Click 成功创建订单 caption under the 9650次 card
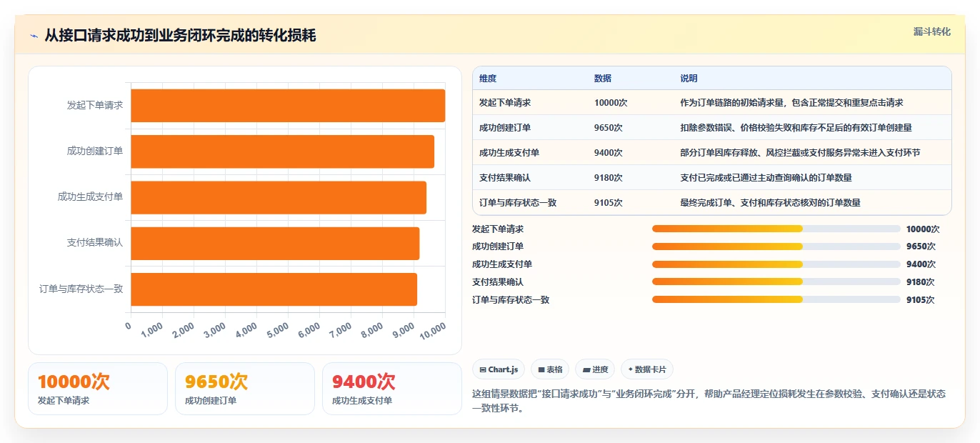 click(x=211, y=401)
